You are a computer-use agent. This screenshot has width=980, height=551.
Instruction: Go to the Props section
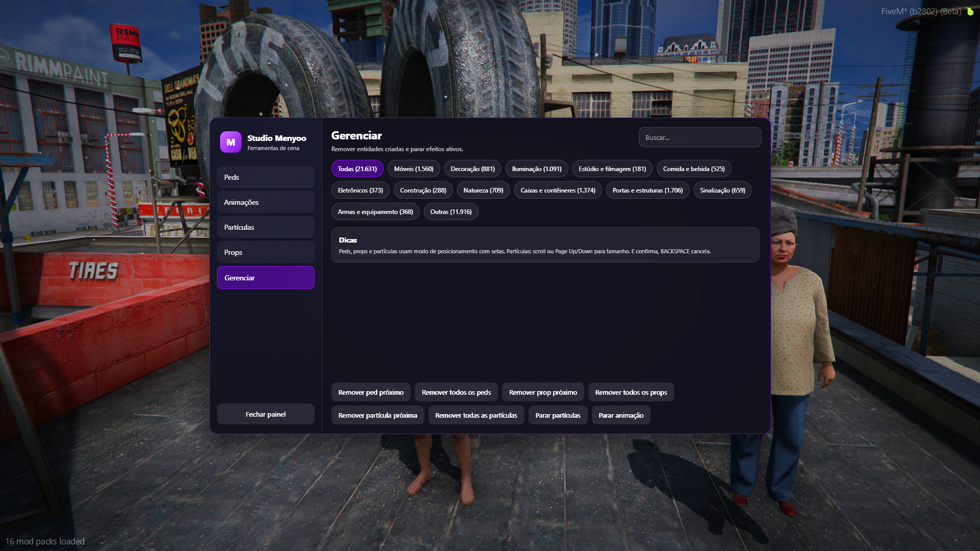[x=266, y=252]
